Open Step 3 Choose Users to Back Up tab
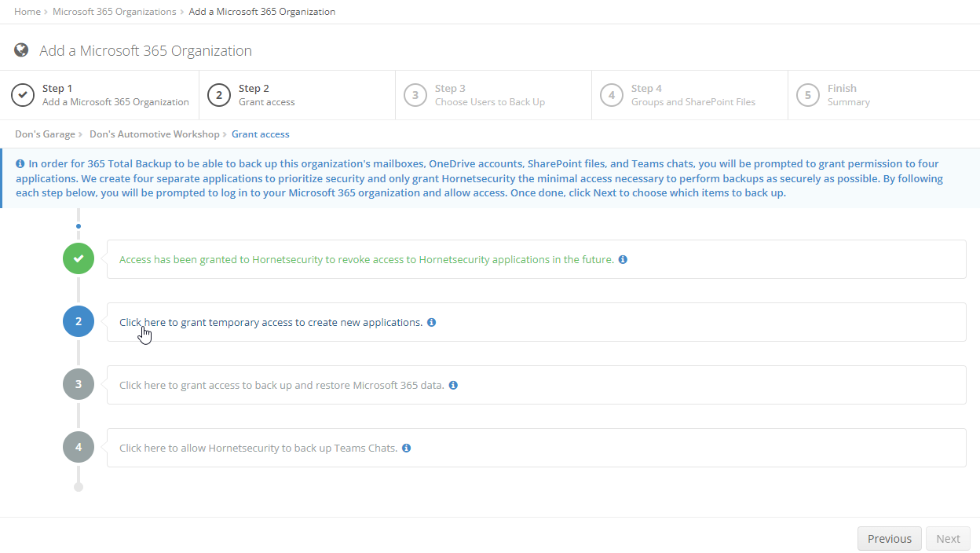 click(494, 95)
